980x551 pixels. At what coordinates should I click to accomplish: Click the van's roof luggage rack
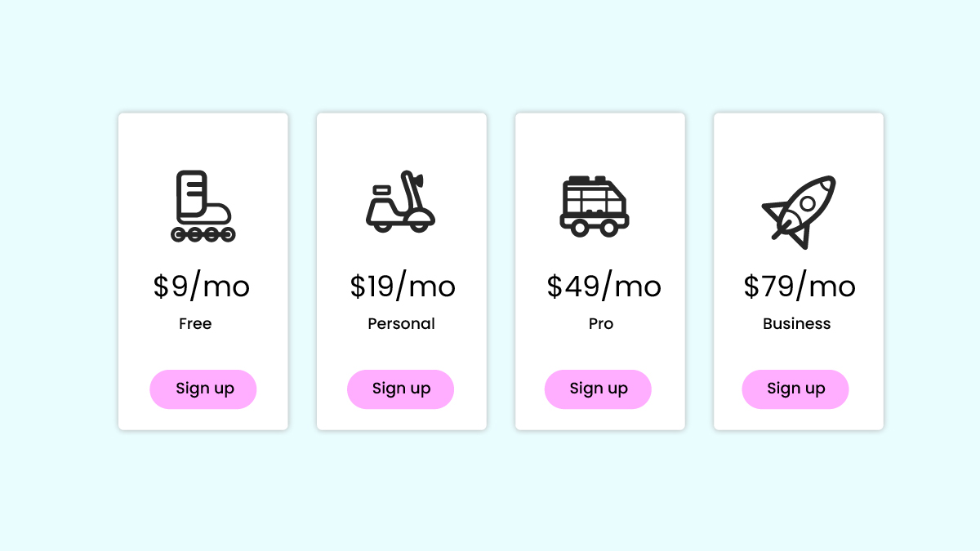pos(588,179)
